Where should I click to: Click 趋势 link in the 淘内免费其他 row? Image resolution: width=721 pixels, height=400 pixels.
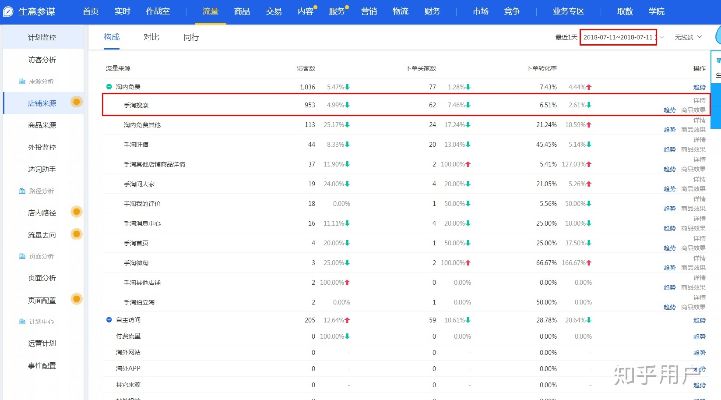pos(670,130)
